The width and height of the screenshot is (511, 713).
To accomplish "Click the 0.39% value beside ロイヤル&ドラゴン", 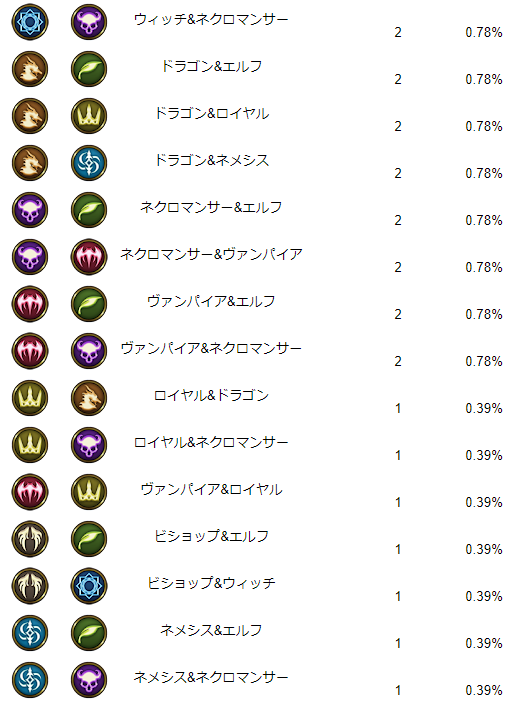I will (484, 408).
